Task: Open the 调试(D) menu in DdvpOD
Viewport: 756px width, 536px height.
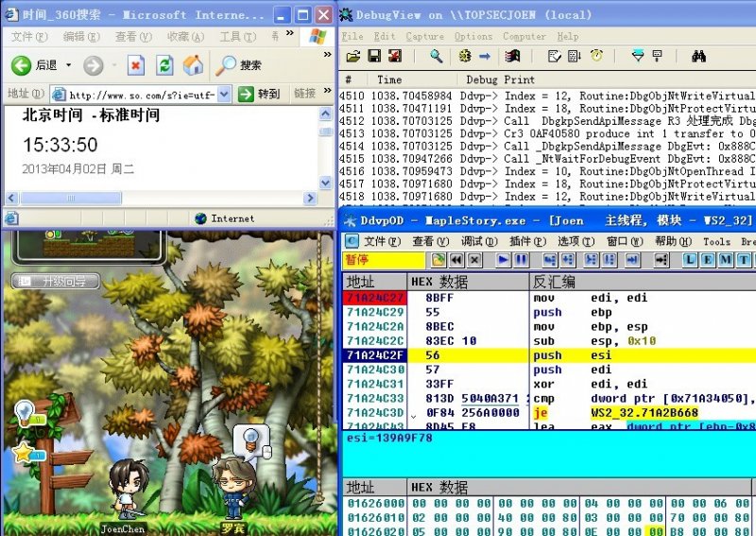Action: [x=479, y=241]
